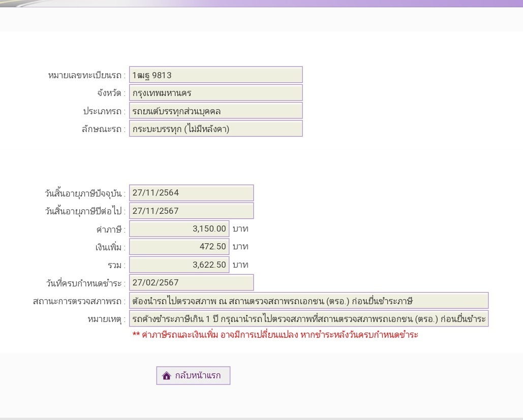Screen dimensions: 523x420
Task: Click the ค่าภาษี amount field 3,150.00
Action: click(x=179, y=229)
